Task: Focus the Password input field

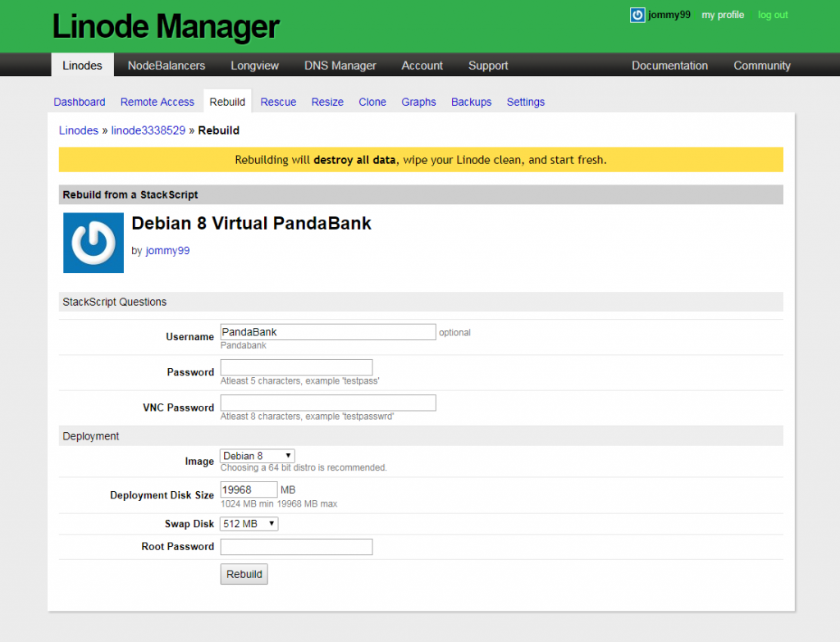Action: pyautogui.click(x=296, y=367)
